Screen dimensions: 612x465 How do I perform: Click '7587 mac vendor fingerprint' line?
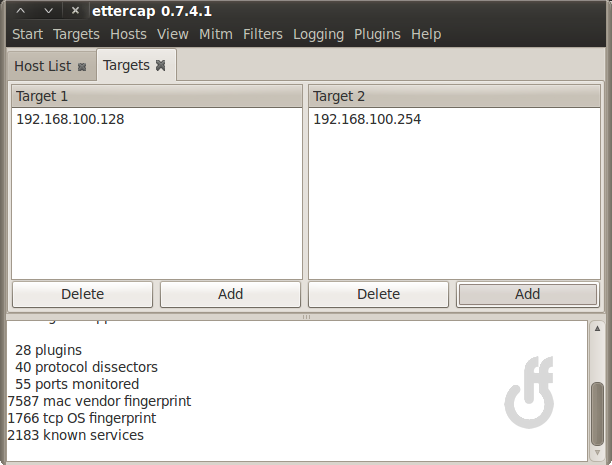point(99,401)
